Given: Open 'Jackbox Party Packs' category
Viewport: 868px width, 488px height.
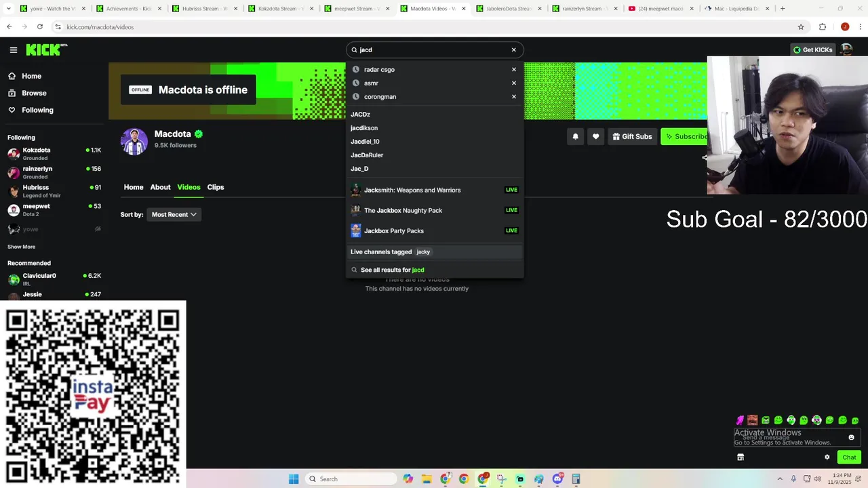Looking at the screenshot, I should (434, 230).
